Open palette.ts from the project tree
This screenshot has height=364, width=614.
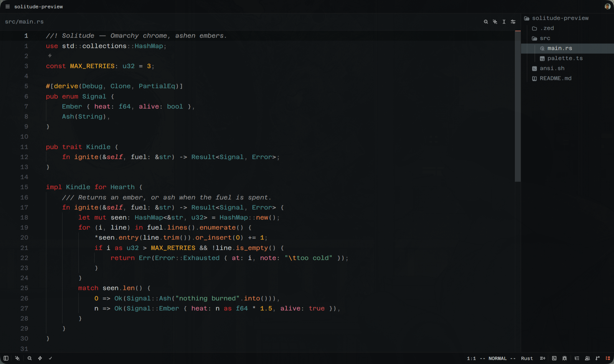[x=568, y=58]
